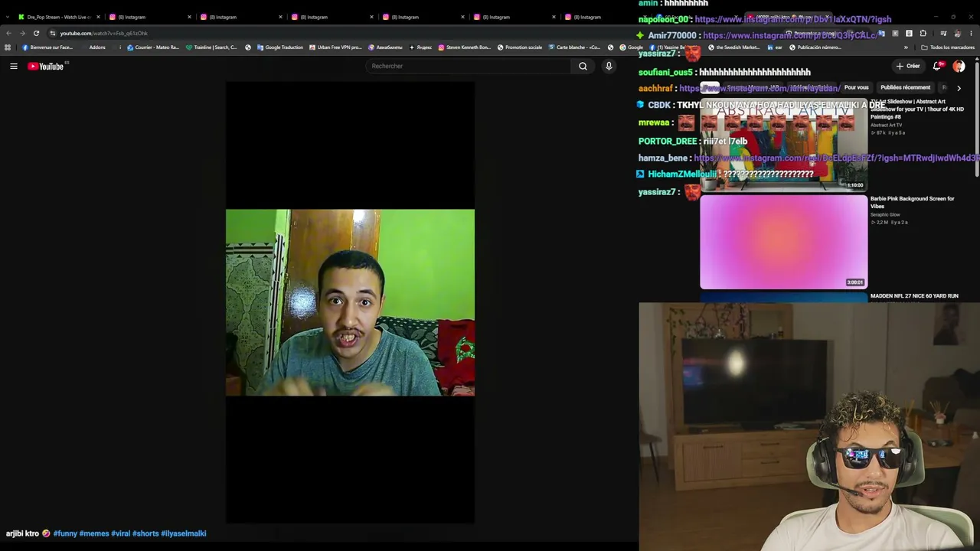The width and height of the screenshot is (980, 551).
Task: Open the browser Extensions puzzle icon
Action: 923,34
